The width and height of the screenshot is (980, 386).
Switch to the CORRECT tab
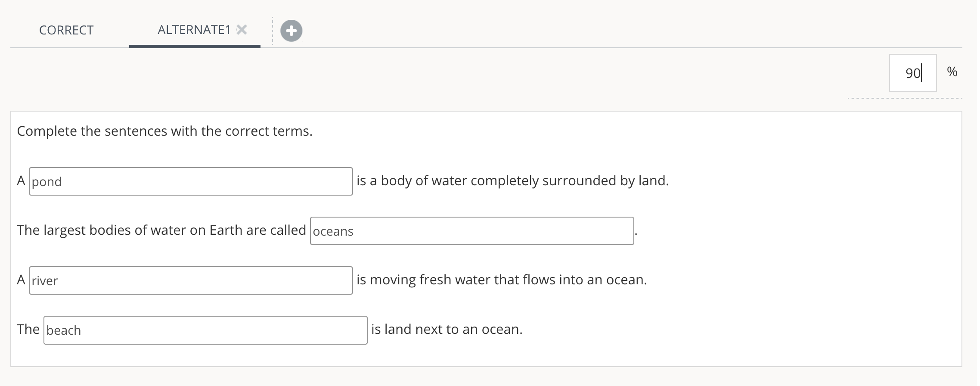[66, 30]
